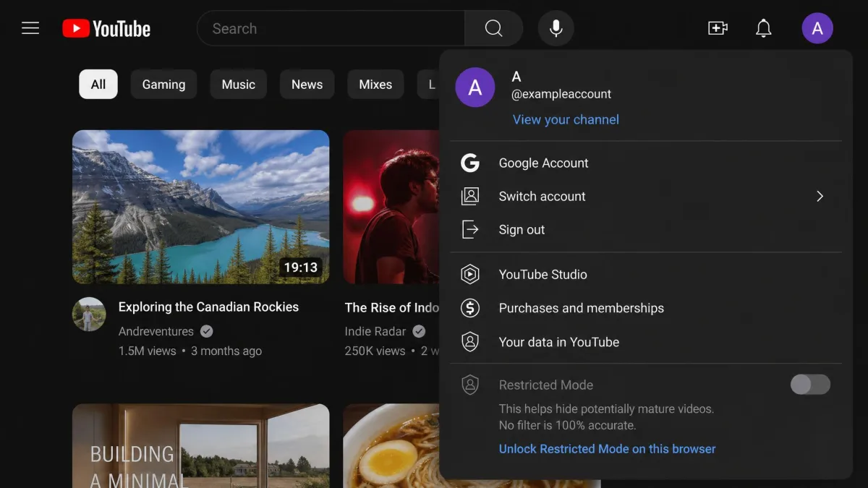Open the Building a Minimal thumbnail
The height and width of the screenshot is (488, 868).
[201, 445]
